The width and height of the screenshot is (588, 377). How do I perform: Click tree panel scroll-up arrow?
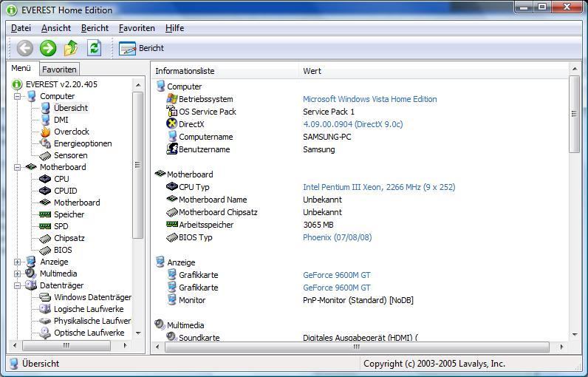click(138, 85)
